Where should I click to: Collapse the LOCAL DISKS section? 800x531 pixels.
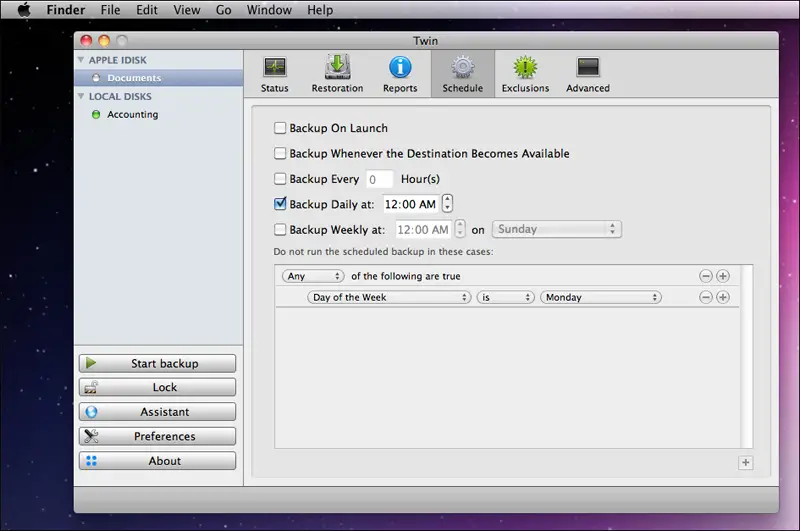(81, 96)
